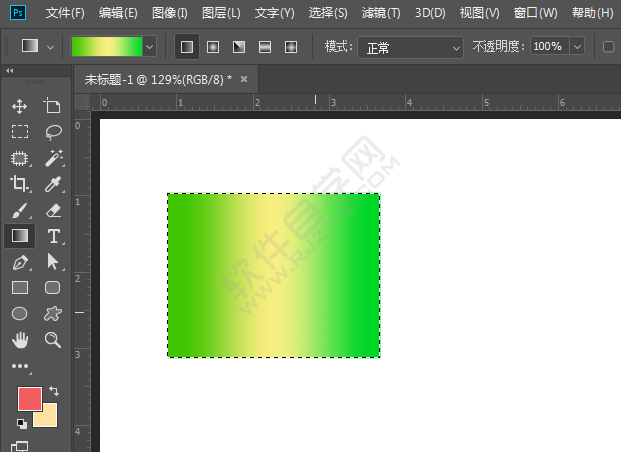Select the Gradient tool in toolbox
This screenshot has height=452, width=621.
coord(19,236)
